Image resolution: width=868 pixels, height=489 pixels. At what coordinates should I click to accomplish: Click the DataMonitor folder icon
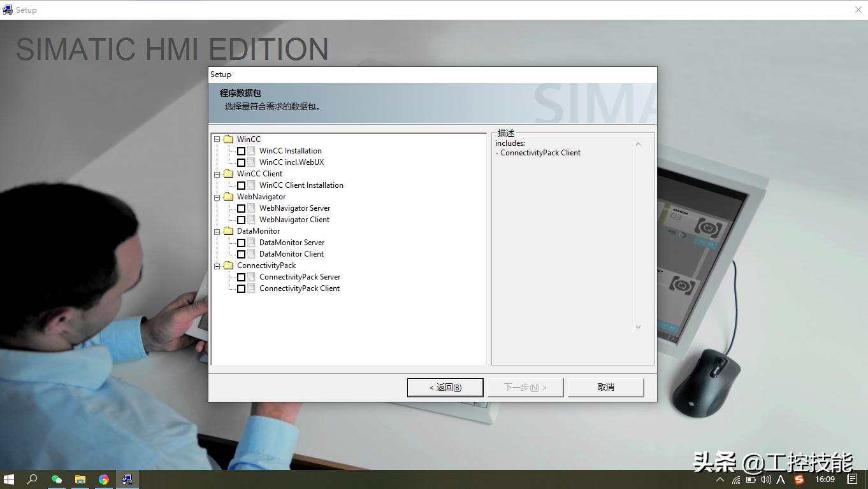(x=229, y=230)
